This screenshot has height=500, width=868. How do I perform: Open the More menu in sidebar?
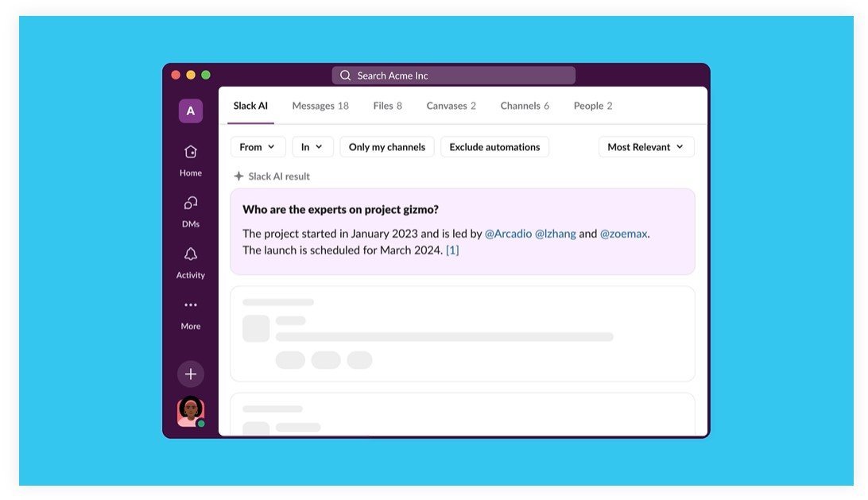(191, 315)
